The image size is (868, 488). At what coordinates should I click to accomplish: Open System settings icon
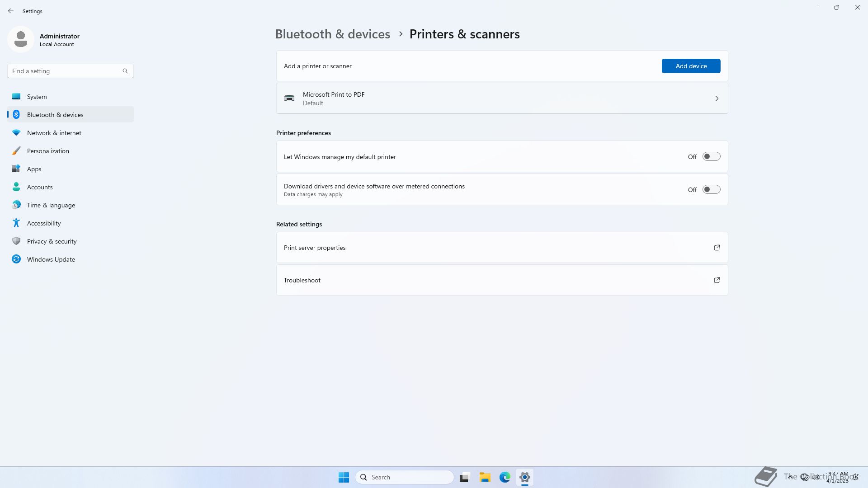pyautogui.click(x=16, y=96)
